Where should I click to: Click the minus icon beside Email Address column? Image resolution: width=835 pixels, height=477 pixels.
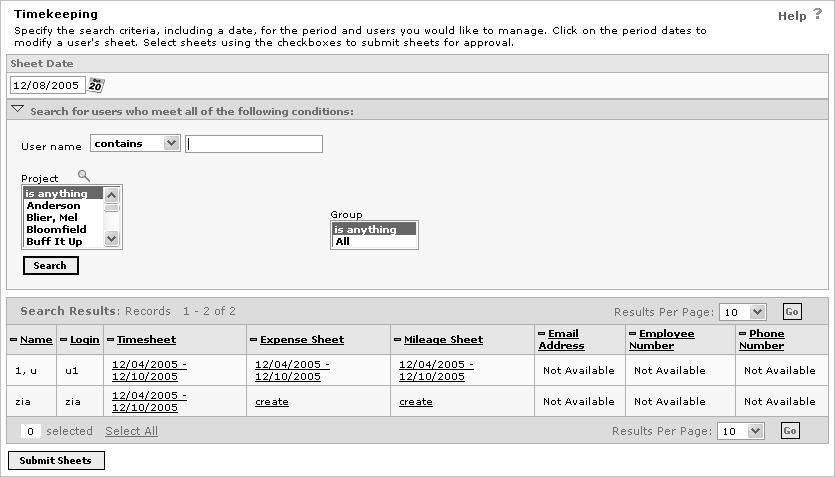[x=542, y=334]
